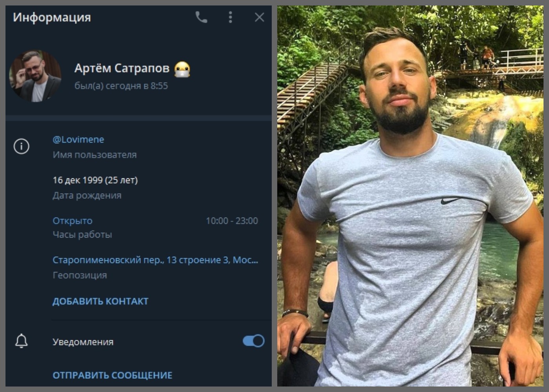Screen dimensions: 549x392
Task: Click the last seen status text
Action: tap(121, 86)
